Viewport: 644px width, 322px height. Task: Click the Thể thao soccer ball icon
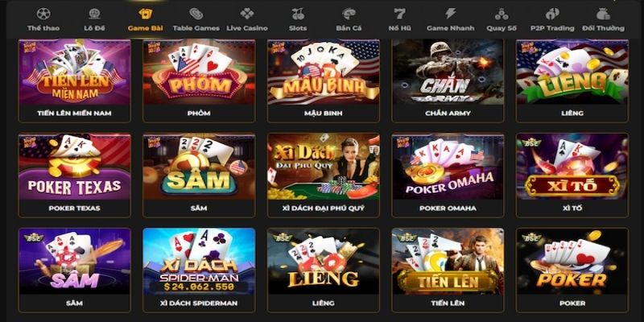(x=43, y=14)
